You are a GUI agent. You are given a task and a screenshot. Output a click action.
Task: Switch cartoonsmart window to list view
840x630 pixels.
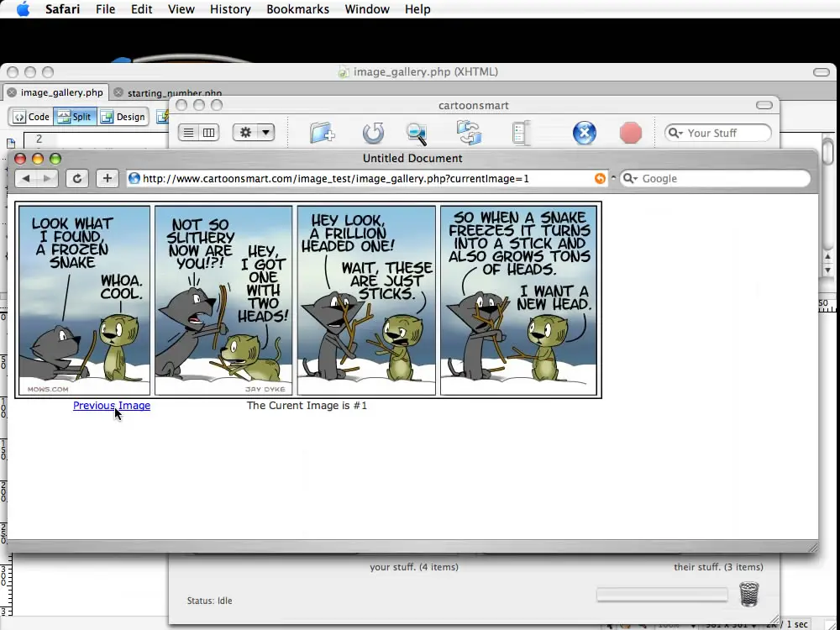coord(188,133)
